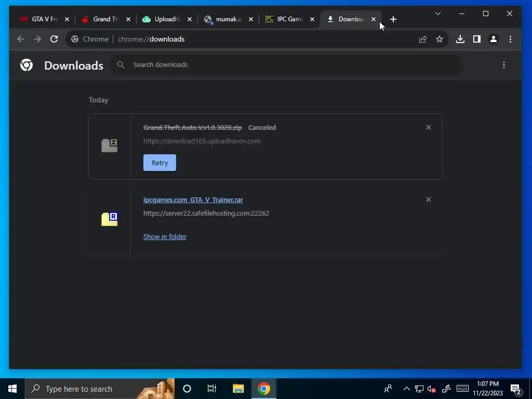
Task: Click the Search downloads field
Action: pyautogui.click(x=287, y=65)
